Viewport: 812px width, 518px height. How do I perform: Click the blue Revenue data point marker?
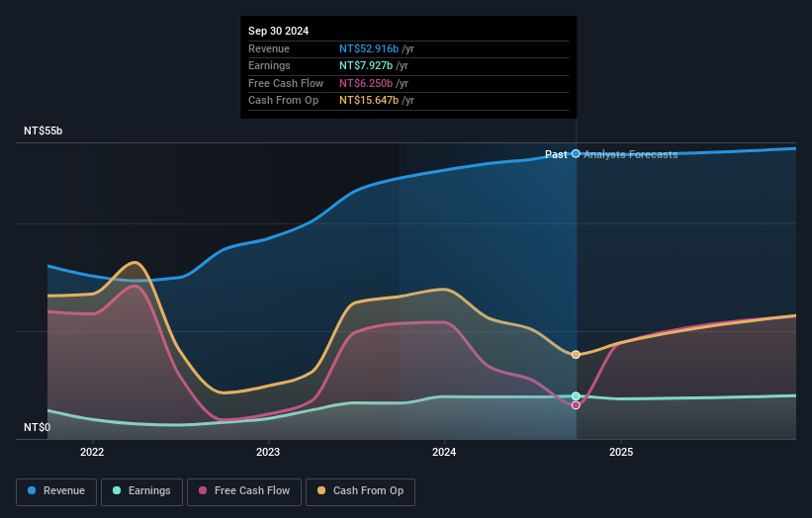pyautogui.click(x=576, y=153)
